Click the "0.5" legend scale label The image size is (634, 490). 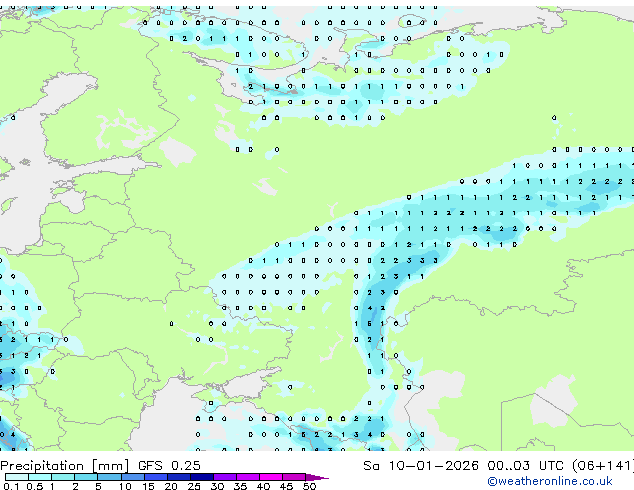[34, 486]
